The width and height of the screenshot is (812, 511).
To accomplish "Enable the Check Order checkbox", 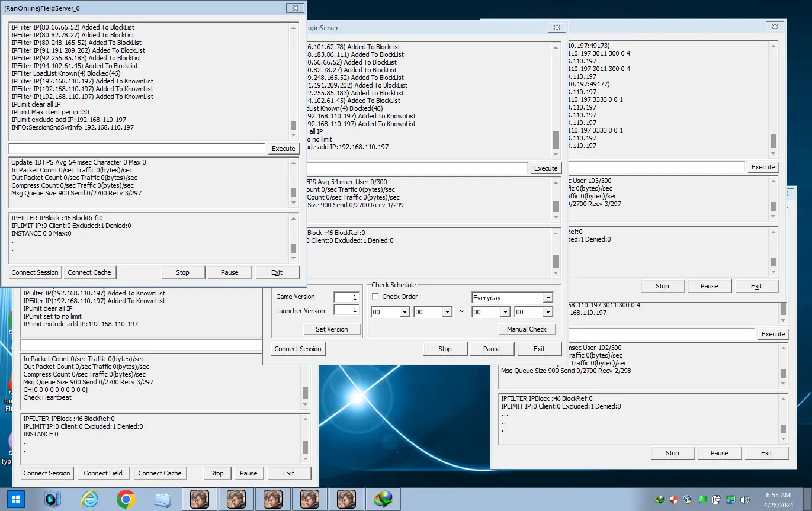I will coord(375,297).
